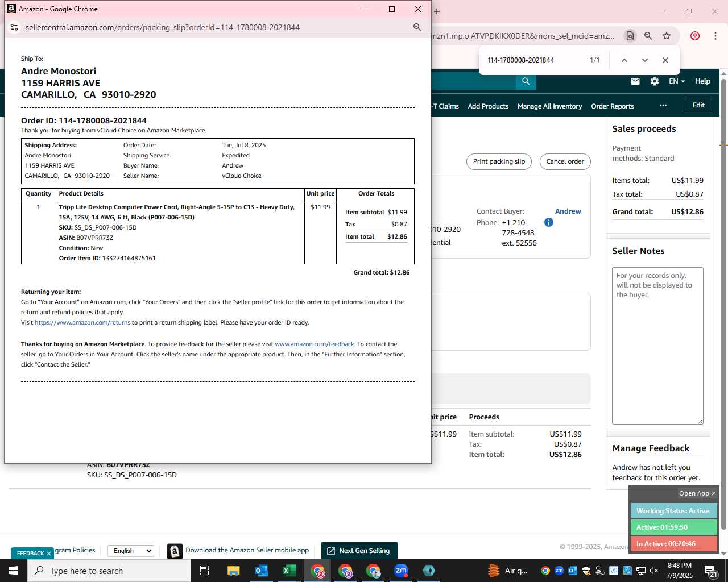Open the English language selector in footer
Screen dimensions: 728x582
point(131,551)
